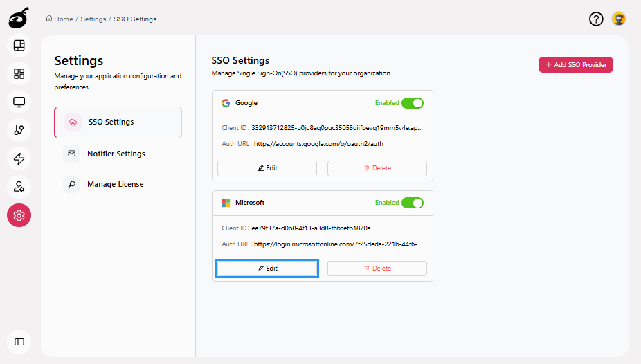This screenshot has height=364, width=641.
Task: Open the help question mark icon
Action: [x=596, y=19]
